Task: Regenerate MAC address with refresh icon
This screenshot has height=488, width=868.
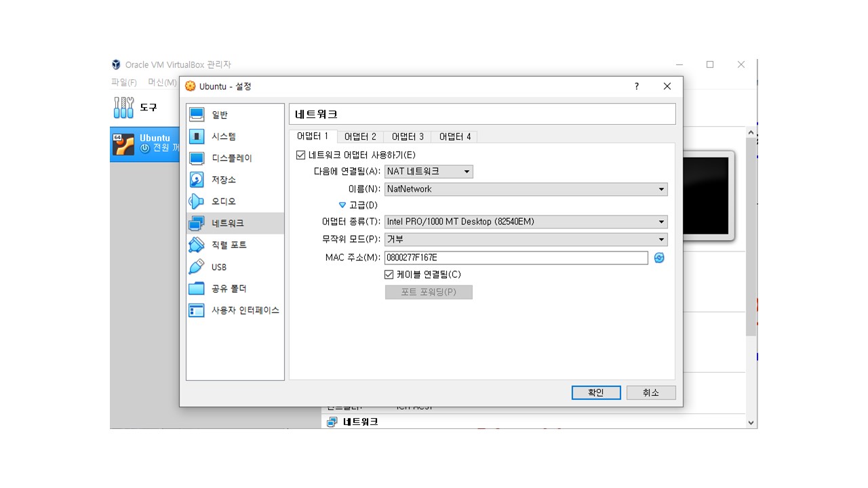Action: tap(659, 258)
